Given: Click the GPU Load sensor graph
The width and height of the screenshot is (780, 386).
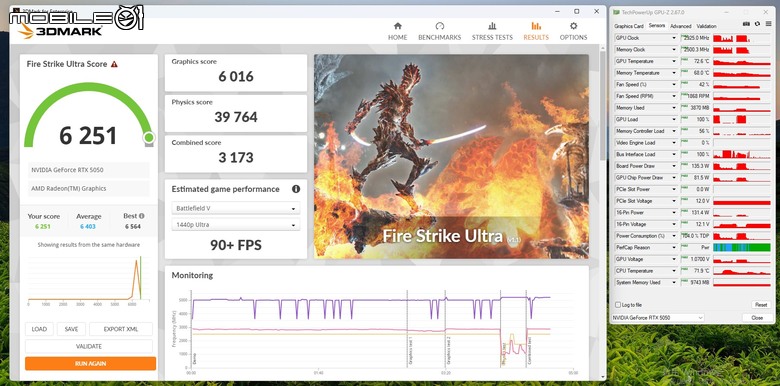Looking at the screenshot, I should click(742, 119).
